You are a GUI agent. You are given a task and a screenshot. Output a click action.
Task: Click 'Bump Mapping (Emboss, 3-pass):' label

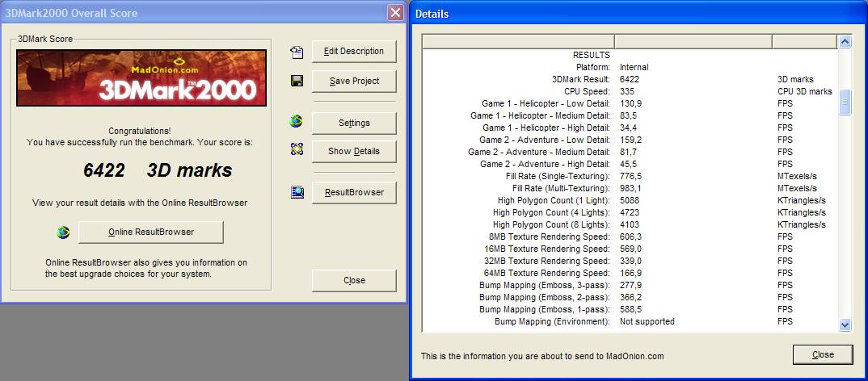click(545, 285)
